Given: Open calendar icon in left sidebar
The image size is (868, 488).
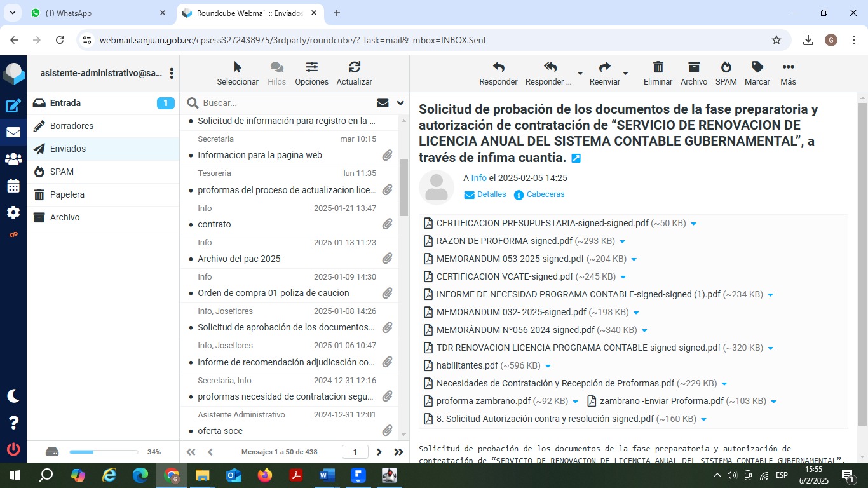Looking at the screenshot, I should pos(13,186).
